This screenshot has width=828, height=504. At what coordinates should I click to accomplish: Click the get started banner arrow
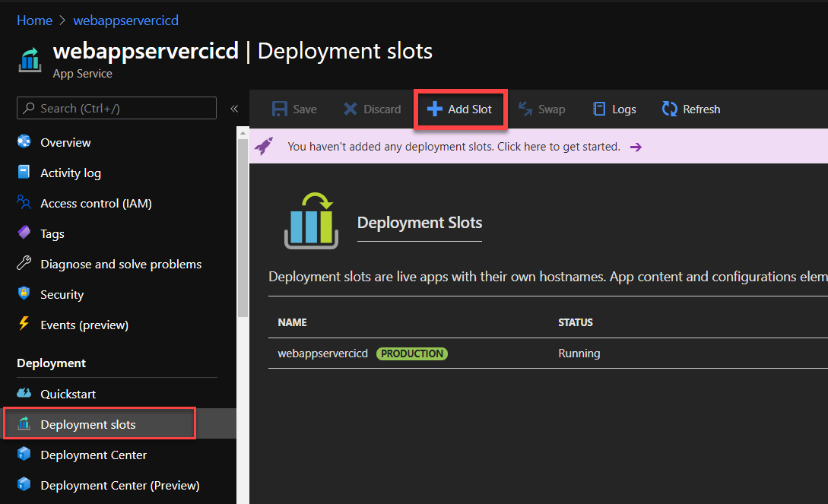point(636,146)
